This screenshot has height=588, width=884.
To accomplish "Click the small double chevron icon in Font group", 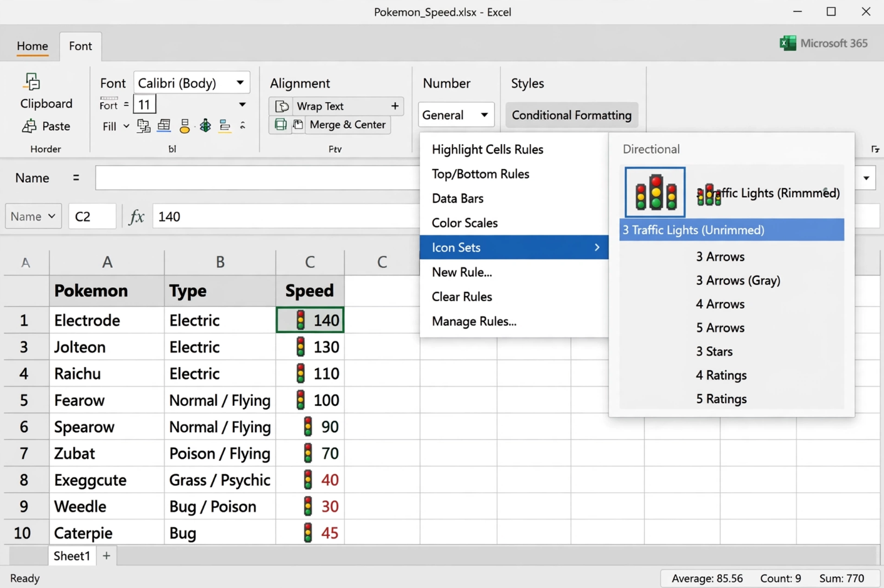I will 243,126.
